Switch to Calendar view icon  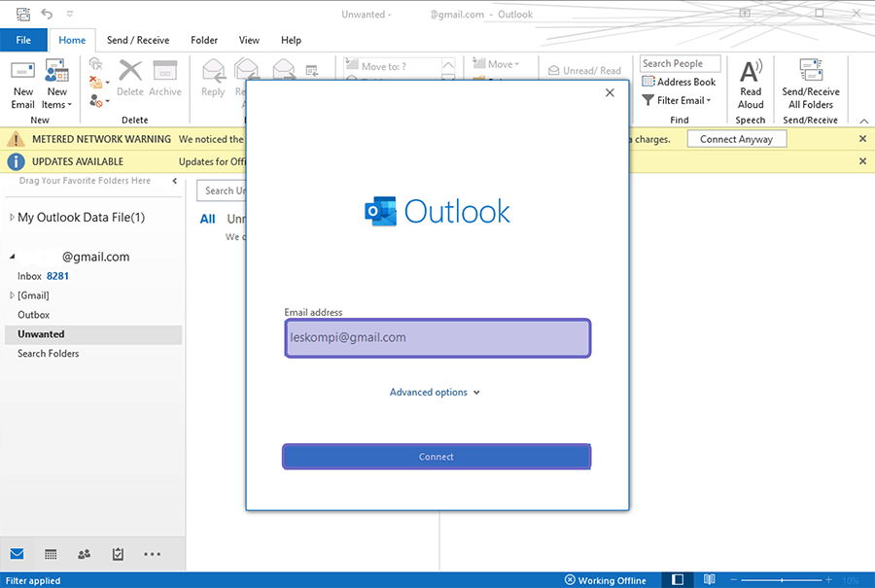pos(51,554)
